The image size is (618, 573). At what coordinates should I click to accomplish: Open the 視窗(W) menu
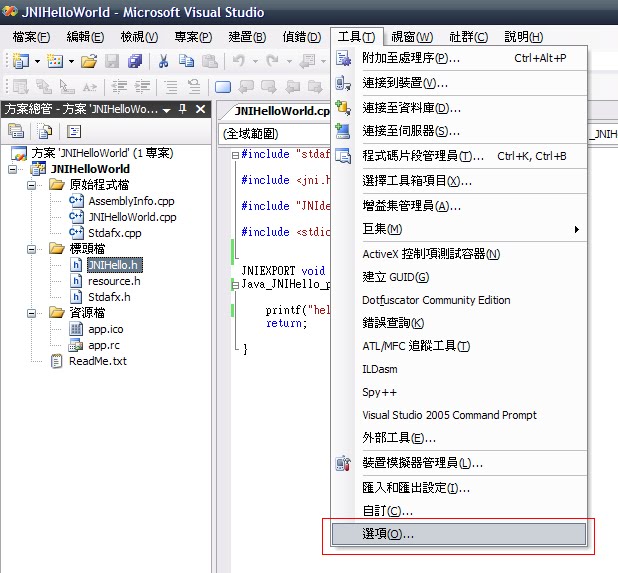[x=412, y=37]
